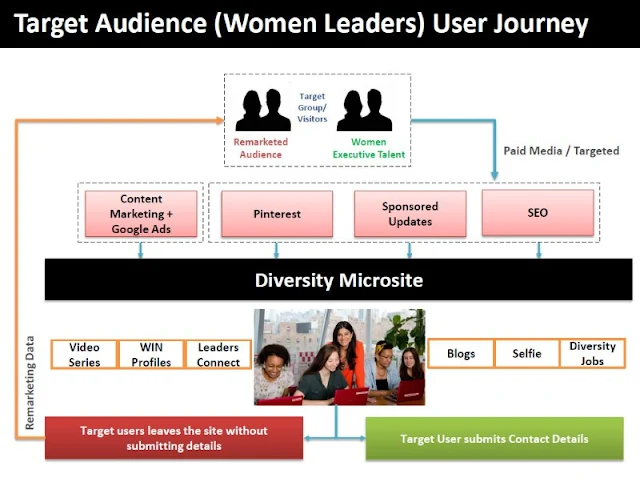
Task: Click the Pinterest channel box
Action: point(277,214)
